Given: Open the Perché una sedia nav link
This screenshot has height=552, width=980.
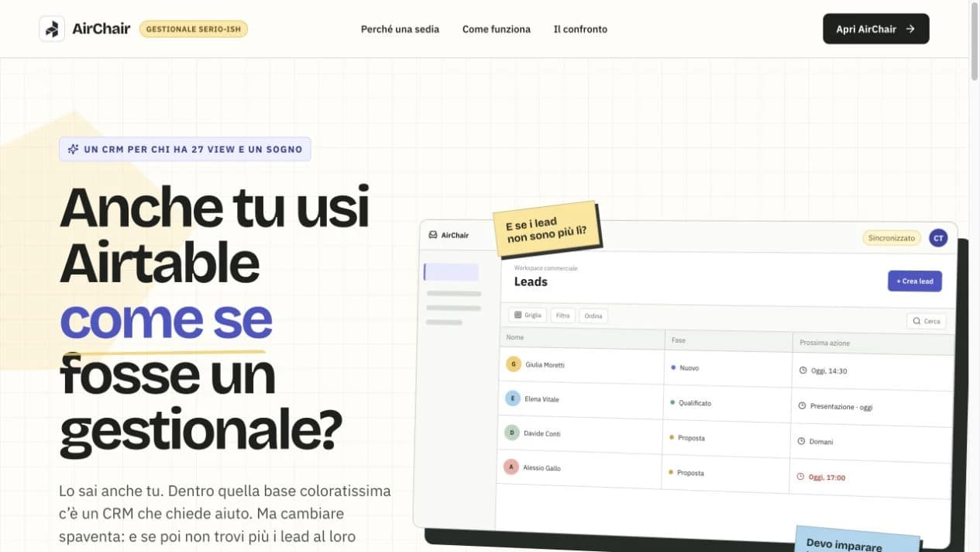Looking at the screenshot, I should point(400,29).
